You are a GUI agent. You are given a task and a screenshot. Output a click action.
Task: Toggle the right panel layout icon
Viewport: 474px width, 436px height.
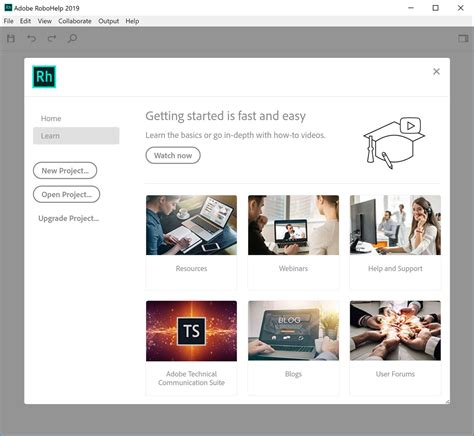(463, 38)
